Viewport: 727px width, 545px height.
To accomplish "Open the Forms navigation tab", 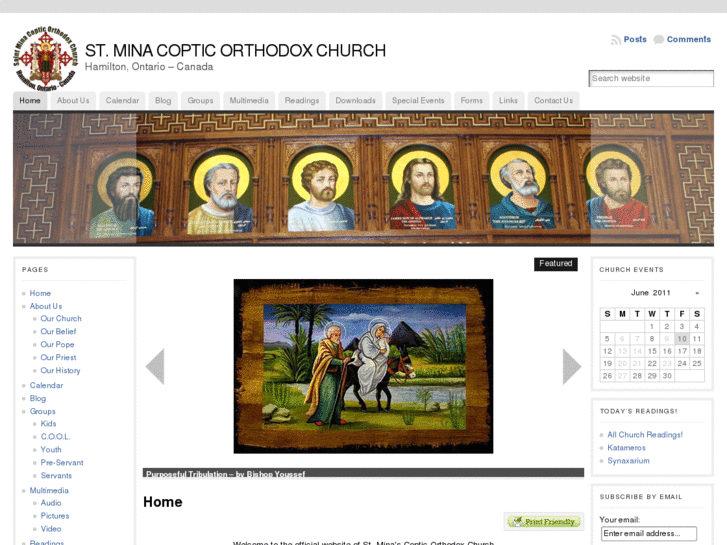I will [x=472, y=101].
